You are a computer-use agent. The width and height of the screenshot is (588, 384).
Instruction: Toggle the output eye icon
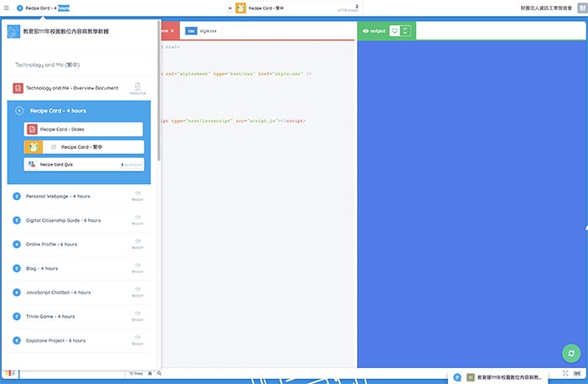coord(365,31)
